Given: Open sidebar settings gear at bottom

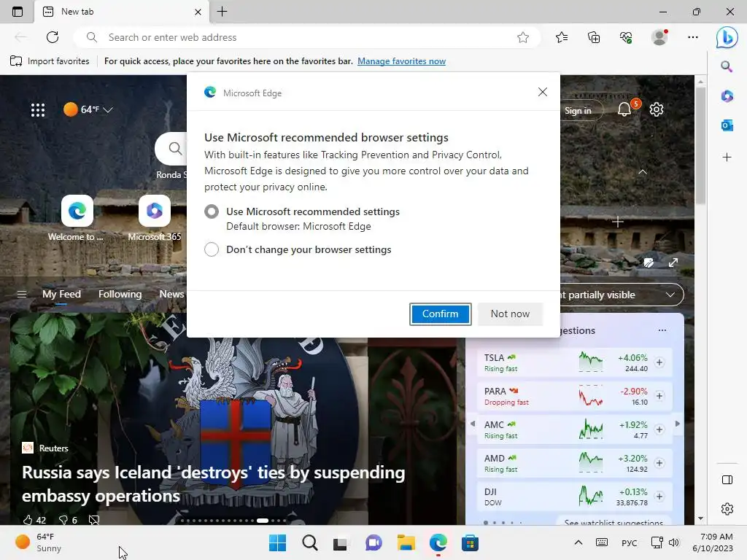Looking at the screenshot, I should (x=727, y=508).
